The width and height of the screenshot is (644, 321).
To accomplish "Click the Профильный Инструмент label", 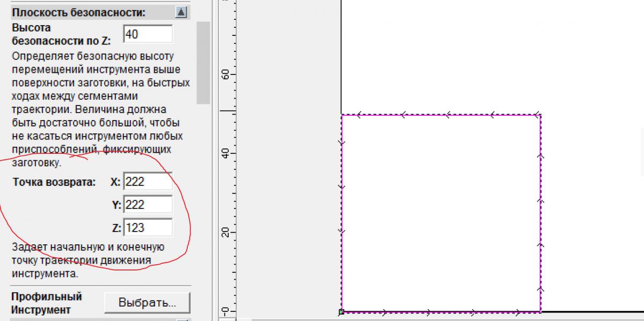I will pos(47,303).
